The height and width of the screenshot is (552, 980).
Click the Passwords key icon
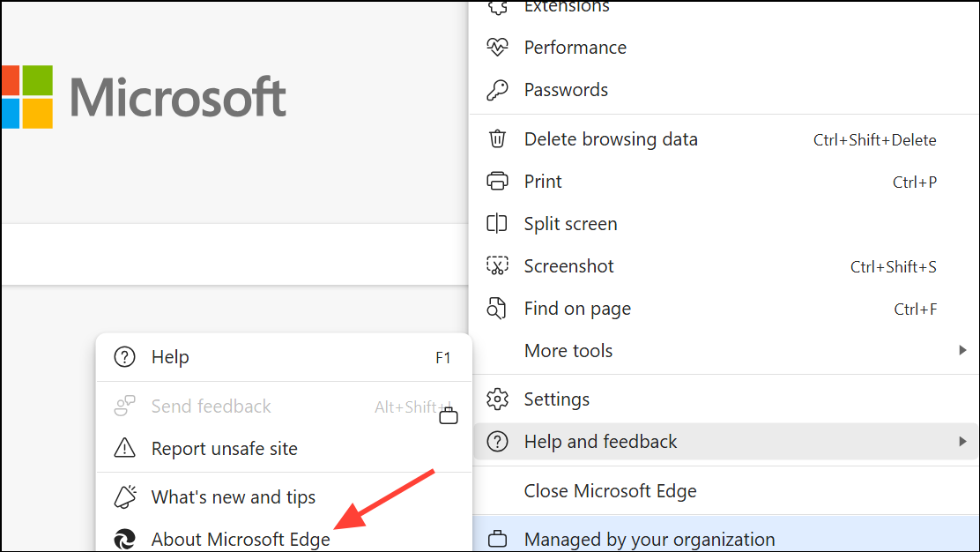coord(498,90)
